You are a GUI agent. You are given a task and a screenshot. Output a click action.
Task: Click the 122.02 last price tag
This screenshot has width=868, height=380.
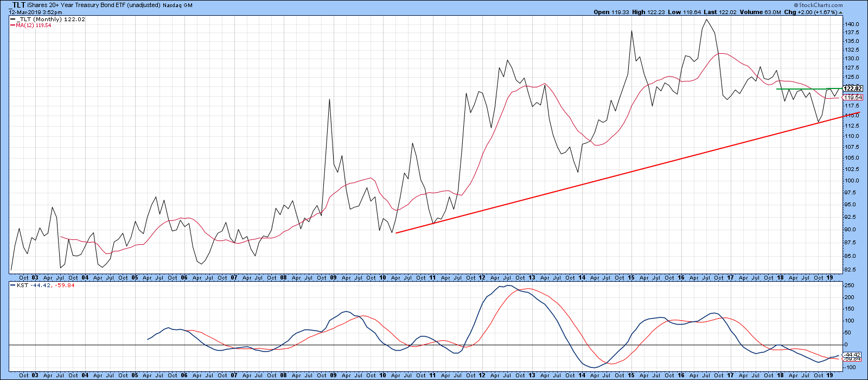click(853, 88)
